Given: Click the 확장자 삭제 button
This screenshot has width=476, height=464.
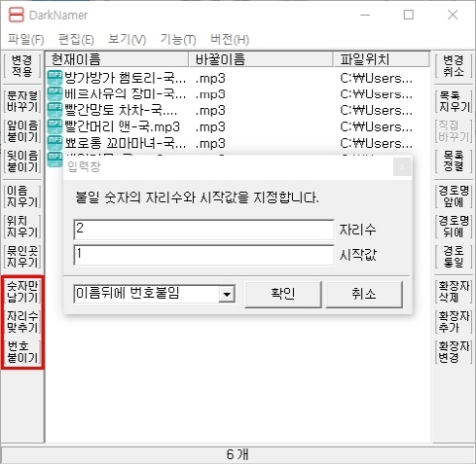Looking at the screenshot, I should (x=454, y=292).
